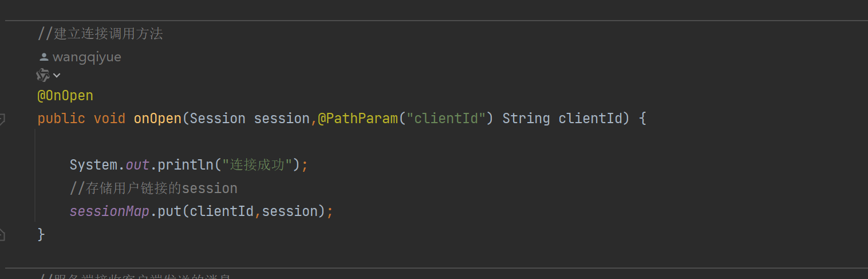Click the public keyword of the method
Viewport: 868px width, 279px height.
click(61, 119)
